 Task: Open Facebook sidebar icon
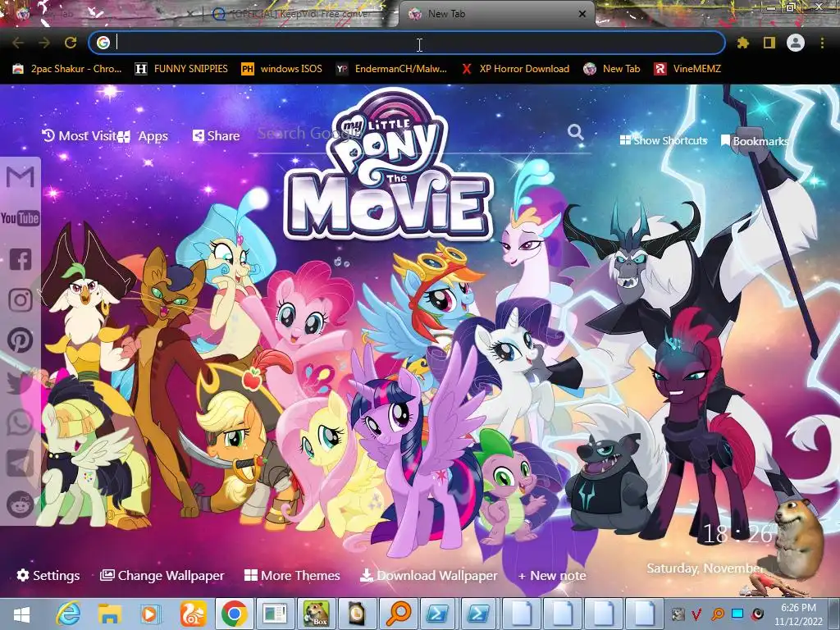pos(21,259)
